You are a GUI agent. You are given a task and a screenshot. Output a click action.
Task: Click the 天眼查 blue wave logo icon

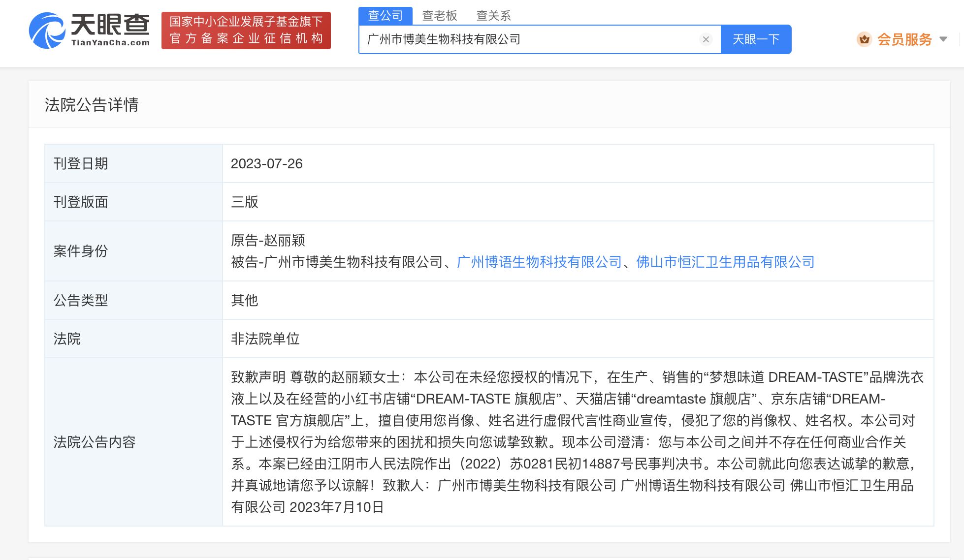(x=47, y=31)
